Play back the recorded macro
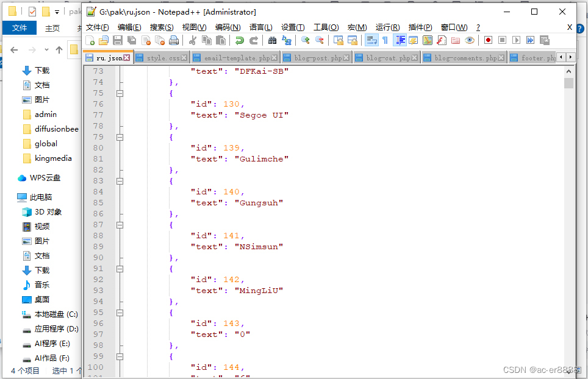The width and height of the screenshot is (588, 379). click(x=517, y=40)
